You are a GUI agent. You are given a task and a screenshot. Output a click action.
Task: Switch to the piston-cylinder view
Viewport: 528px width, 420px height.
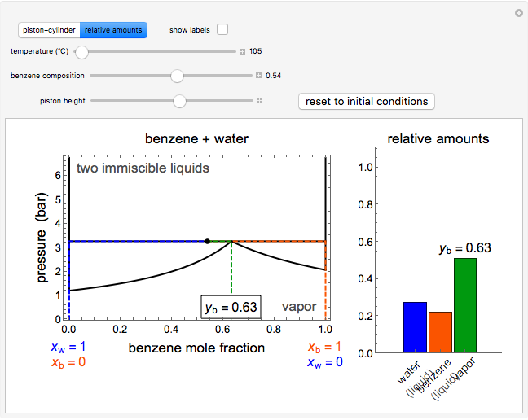coord(49,30)
